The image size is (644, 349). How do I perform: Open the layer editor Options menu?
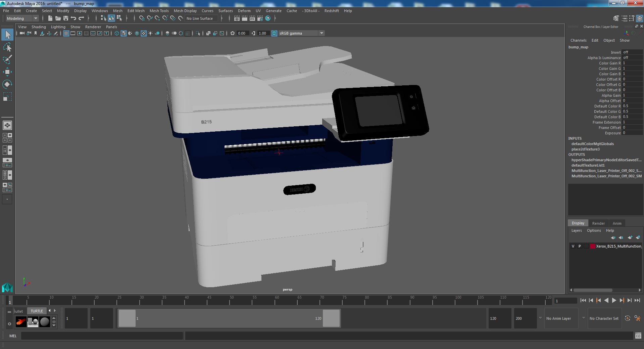pos(594,230)
